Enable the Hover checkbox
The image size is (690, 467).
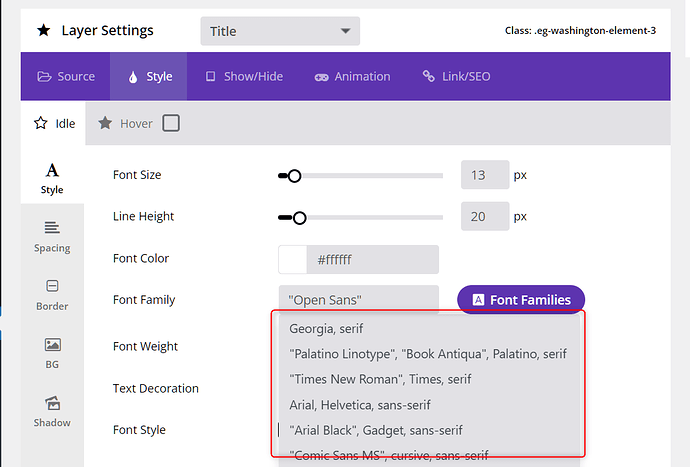coord(171,124)
